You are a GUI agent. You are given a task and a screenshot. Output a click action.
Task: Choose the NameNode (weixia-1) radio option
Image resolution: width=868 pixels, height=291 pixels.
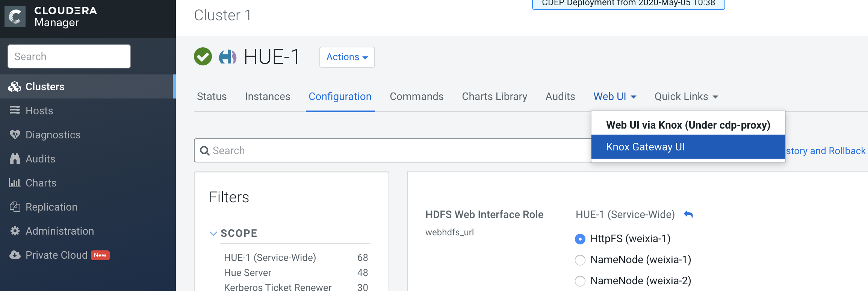tap(580, 260)
